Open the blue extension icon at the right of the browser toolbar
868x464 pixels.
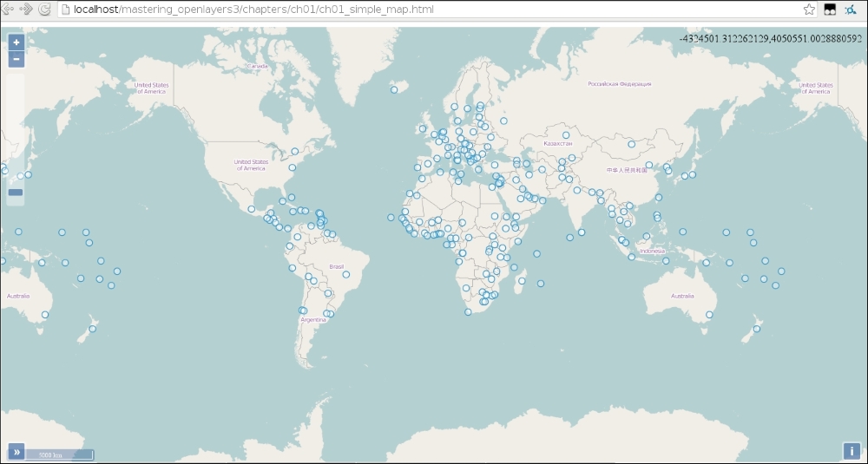[851, 10]
